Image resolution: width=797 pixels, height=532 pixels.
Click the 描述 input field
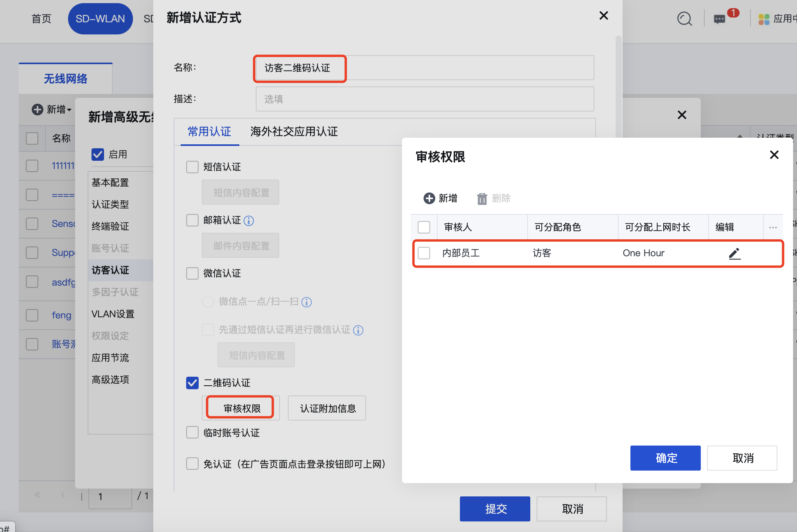425,99
